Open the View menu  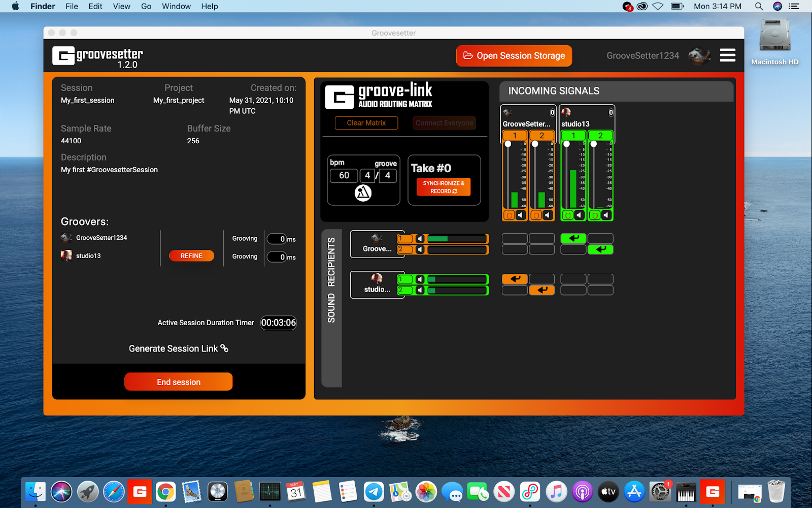click(x=121, y=6)
